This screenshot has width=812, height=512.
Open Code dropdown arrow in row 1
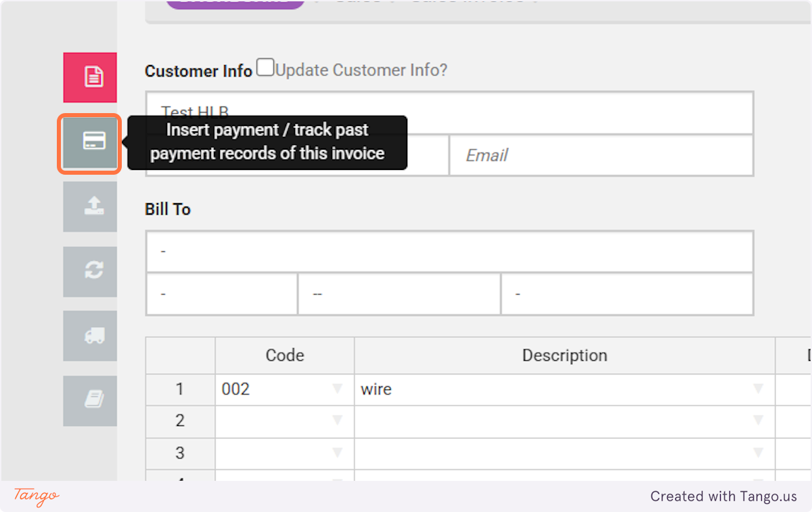337,389
